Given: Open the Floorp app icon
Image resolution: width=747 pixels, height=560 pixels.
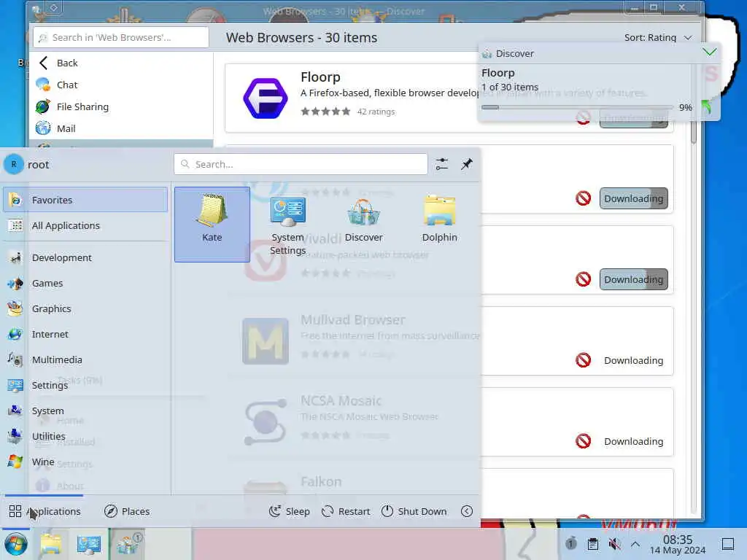Looking at the screenshot, I should click(266, 98).
